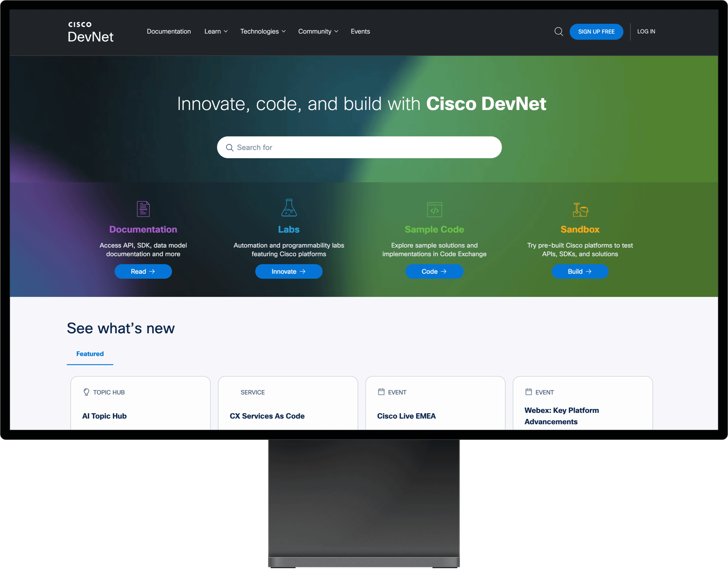Viewport: 728px width, 570px height.
Task: Click the magnifier icon inside hero search bar
Action: coord(229,148)
